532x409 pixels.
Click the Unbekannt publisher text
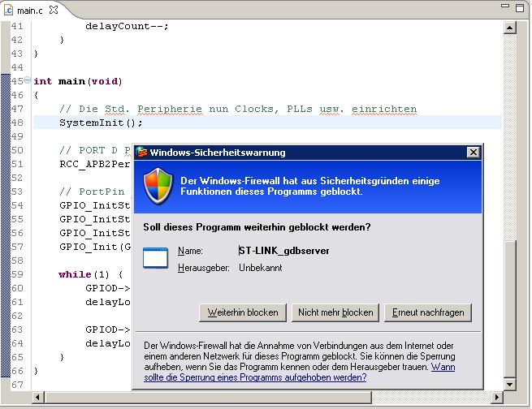pyautogui.click(x=260, y=268)
